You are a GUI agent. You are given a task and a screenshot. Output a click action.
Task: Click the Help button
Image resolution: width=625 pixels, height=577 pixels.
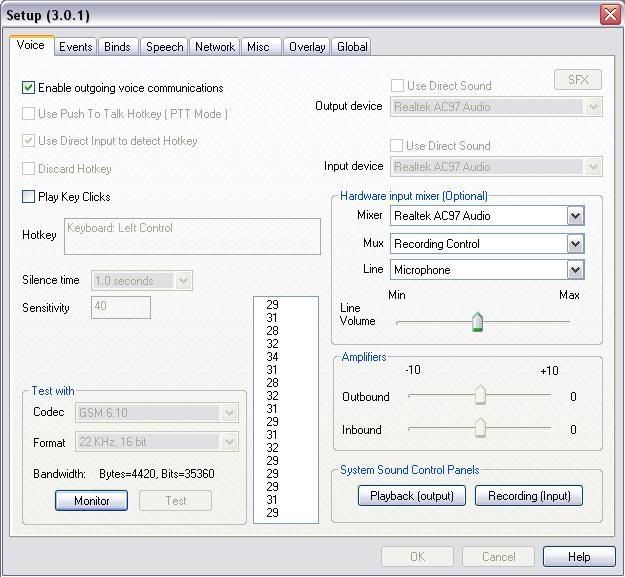pos(579,557)
